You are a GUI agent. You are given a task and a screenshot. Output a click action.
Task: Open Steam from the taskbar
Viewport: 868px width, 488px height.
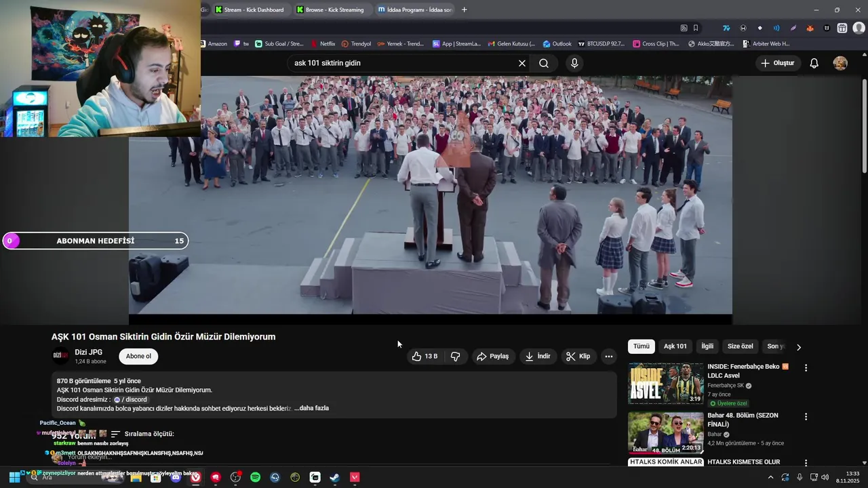[x=334, y=477]
